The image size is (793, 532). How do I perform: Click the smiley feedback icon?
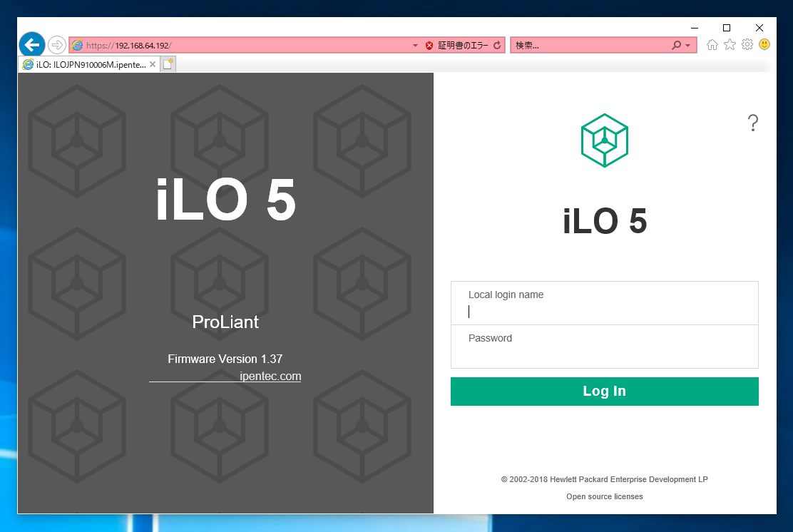click(x=764, y=44)
